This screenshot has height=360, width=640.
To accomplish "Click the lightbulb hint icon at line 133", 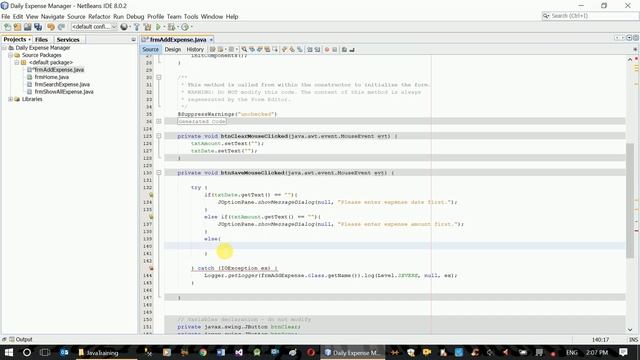I will [x=151, y=195].
